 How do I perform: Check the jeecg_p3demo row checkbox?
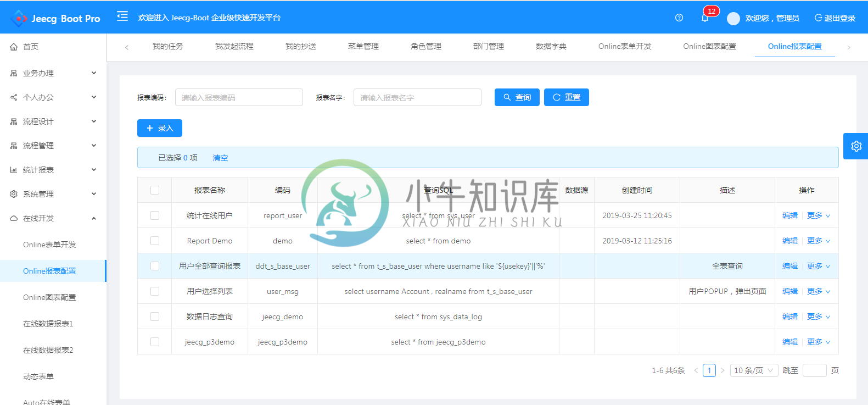(155, 342)
